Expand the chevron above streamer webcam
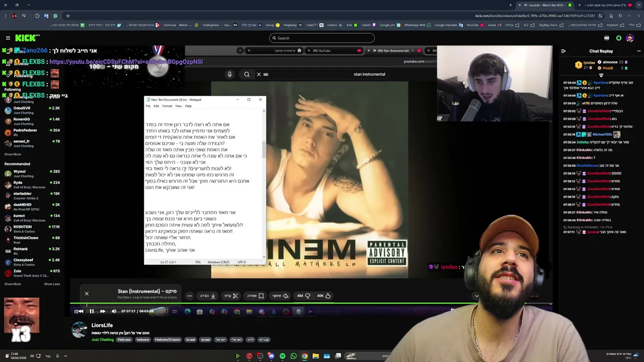The width and height of the screenshot is (644, 362). (477, 296)
